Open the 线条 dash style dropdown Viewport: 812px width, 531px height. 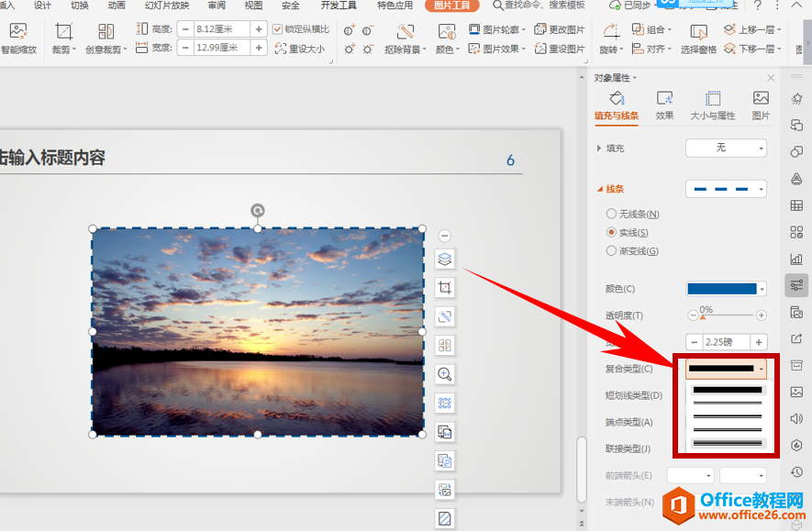(x=726, y=189)
